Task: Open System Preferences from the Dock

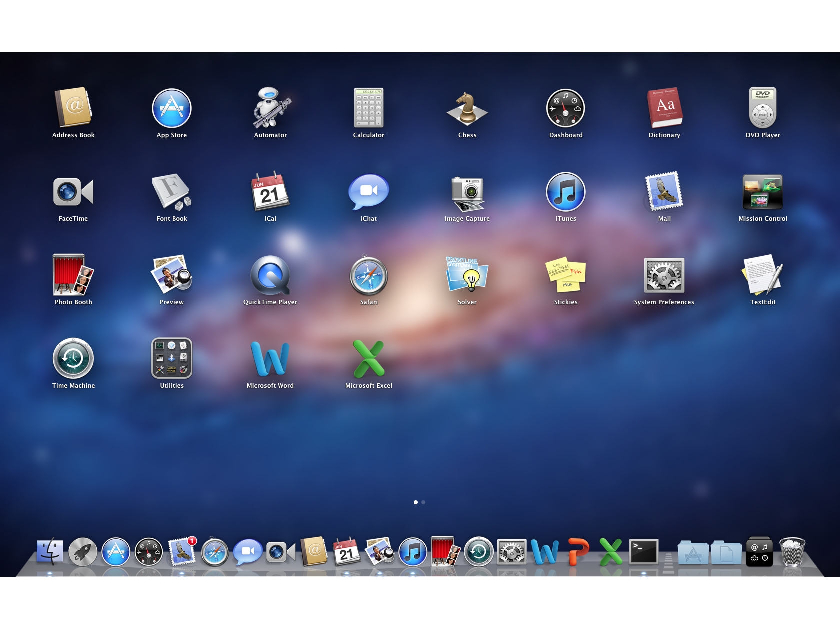Action: (x=512, y=552)
